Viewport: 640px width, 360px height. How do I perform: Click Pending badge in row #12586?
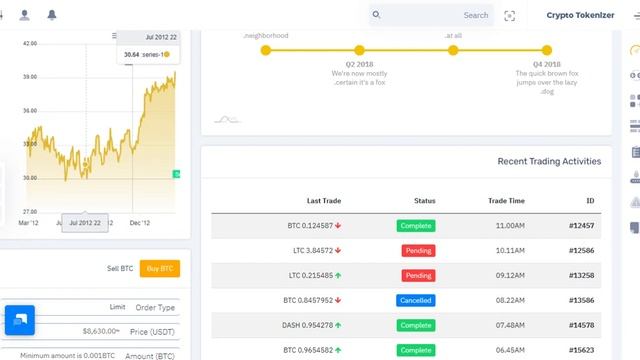(x=418, y=251)
